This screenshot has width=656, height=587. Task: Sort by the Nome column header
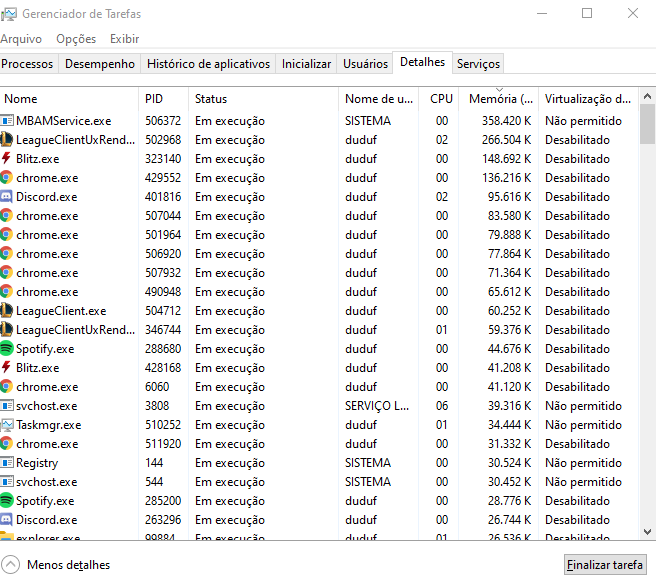tap(69, 99)
